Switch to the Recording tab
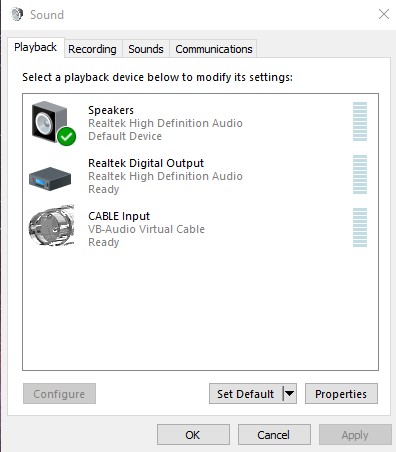 92,49
